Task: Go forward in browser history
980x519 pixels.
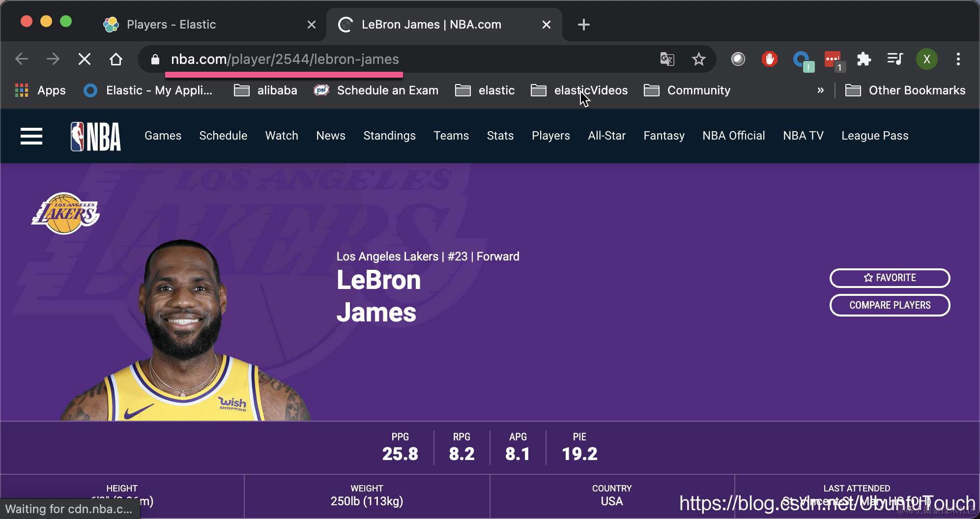Action: 53,59
